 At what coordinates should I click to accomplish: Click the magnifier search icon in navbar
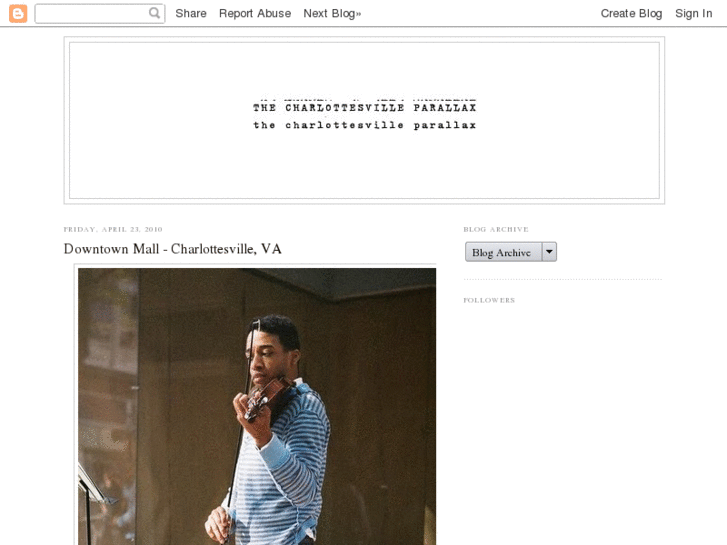click(154, 13)
